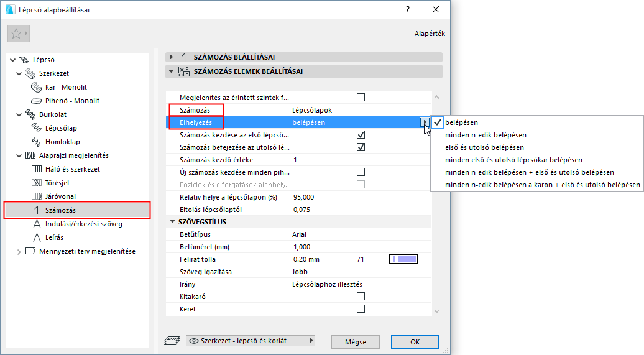Click the Számozás elemek beállításai panel icon
The width and height of the screenshot is (644, 355).
[x=183, y=71]
